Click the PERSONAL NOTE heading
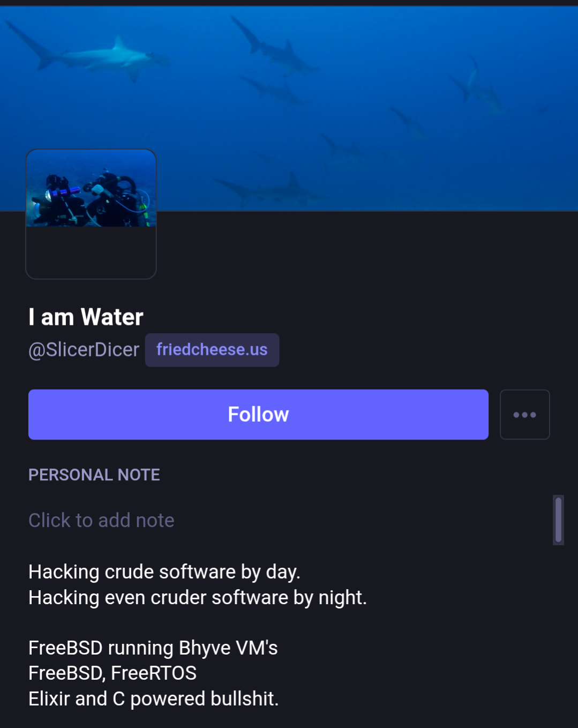The image size is (578, 728). coord(94,474)
